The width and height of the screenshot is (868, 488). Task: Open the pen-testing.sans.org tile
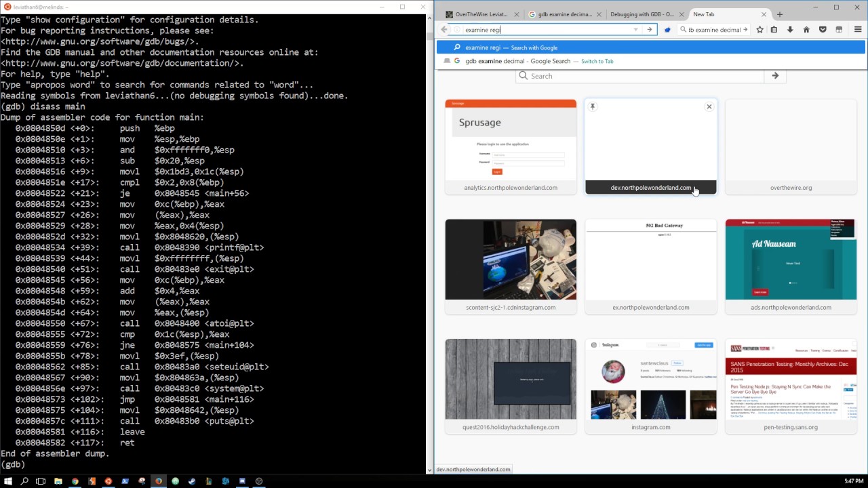(x=791, y=386)
